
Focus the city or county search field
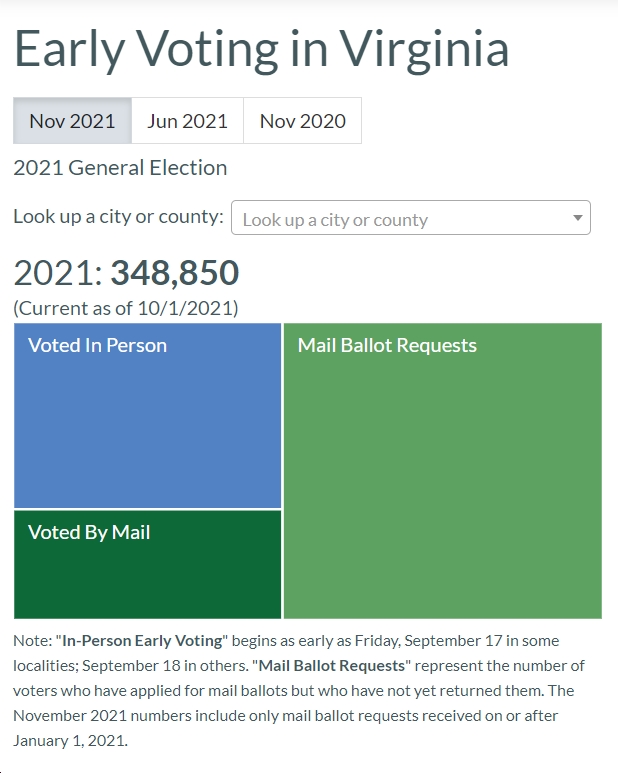coord(411,217)
